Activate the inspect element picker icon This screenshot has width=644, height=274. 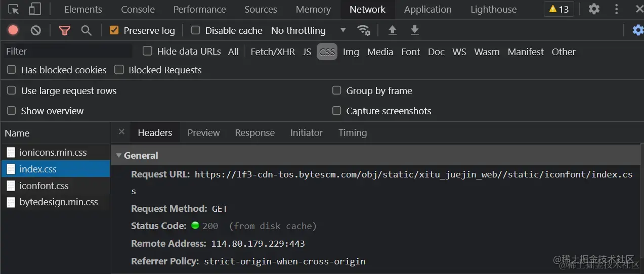[14, 9]
